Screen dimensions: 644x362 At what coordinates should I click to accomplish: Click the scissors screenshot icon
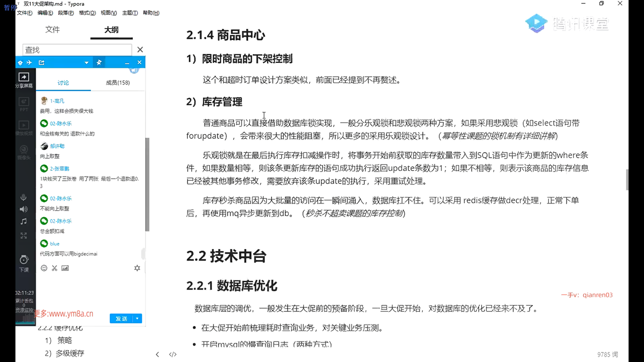click(55, 268)
